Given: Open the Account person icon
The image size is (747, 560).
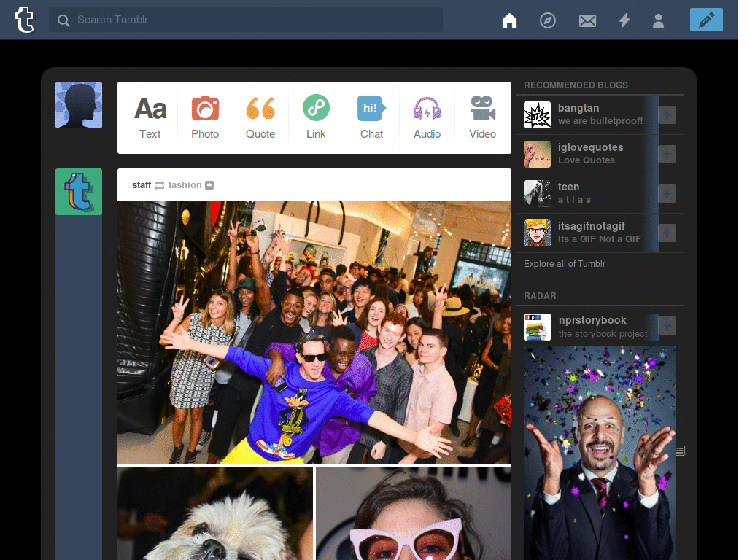Looking at the screenshot, I should (x=659, y=20).
